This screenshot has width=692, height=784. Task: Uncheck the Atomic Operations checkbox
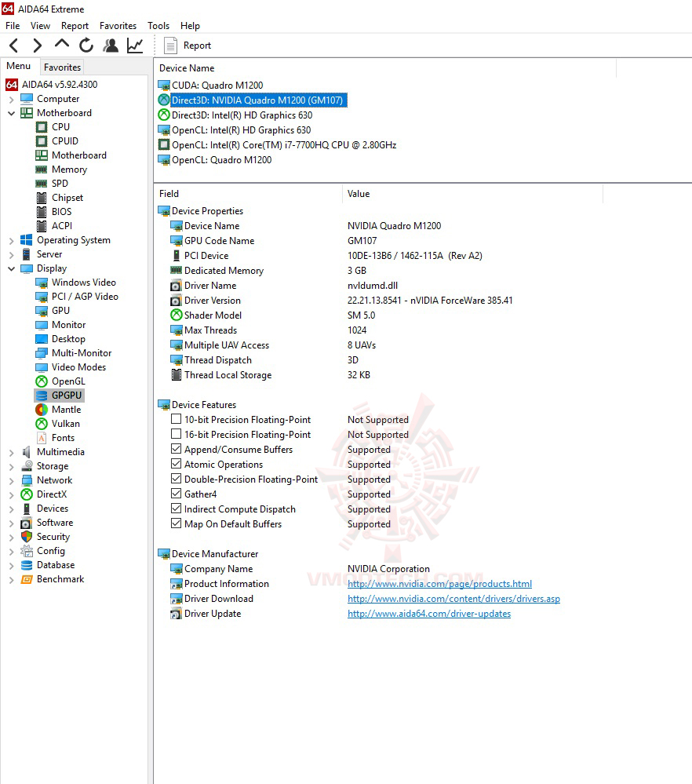click(177, 464)
